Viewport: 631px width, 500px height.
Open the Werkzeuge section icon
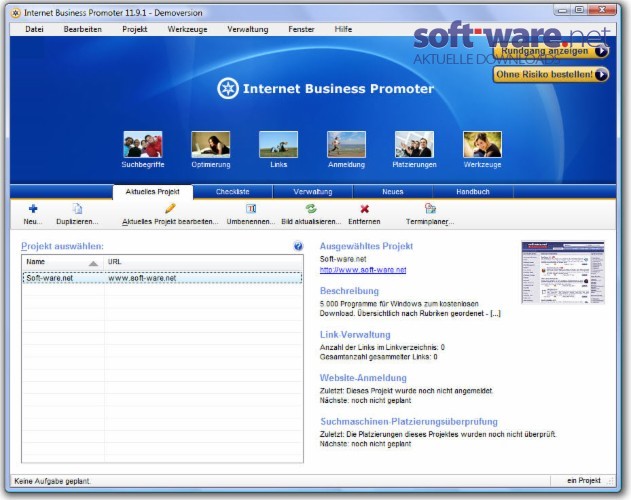coord(483,145)
